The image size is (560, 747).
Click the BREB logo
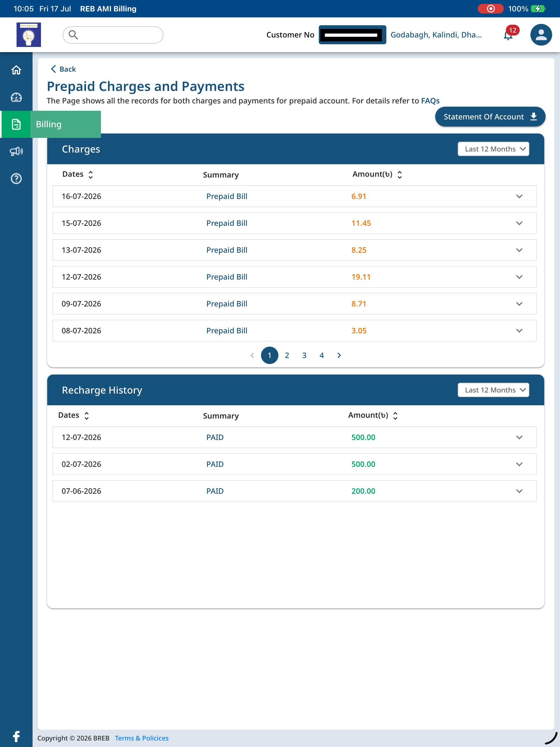[29, 35]
